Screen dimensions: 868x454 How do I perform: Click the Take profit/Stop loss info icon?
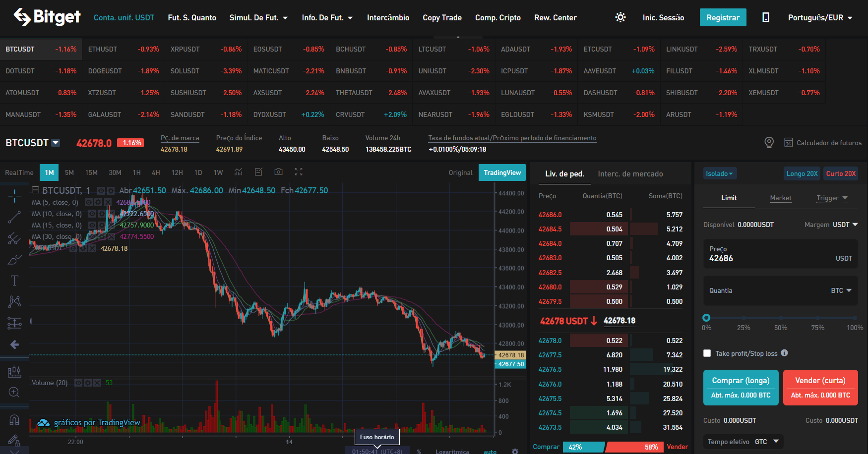click(x=784, y=353)
